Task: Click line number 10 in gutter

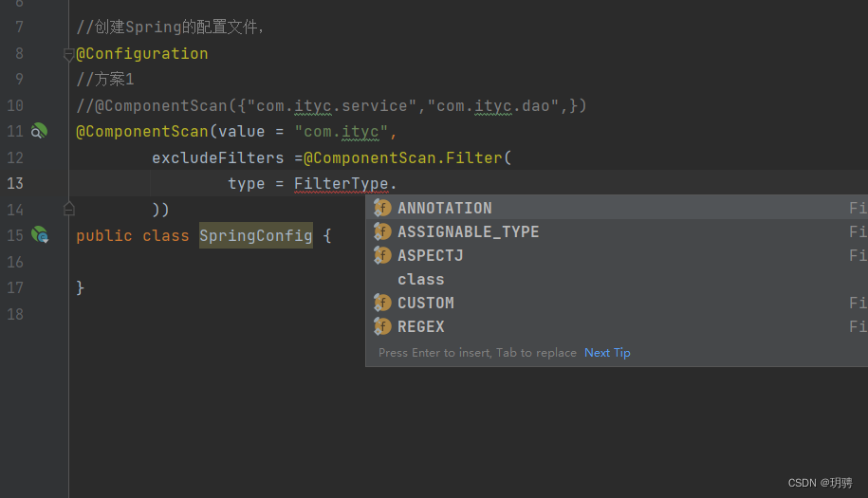Action: coord(15,105)
